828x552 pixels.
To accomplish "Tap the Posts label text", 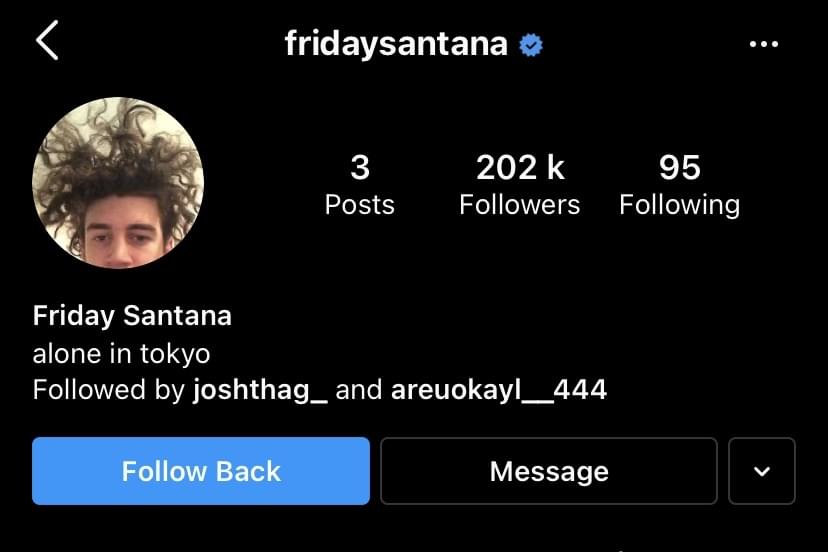I will pyautogui.click(x=360, y=204).
